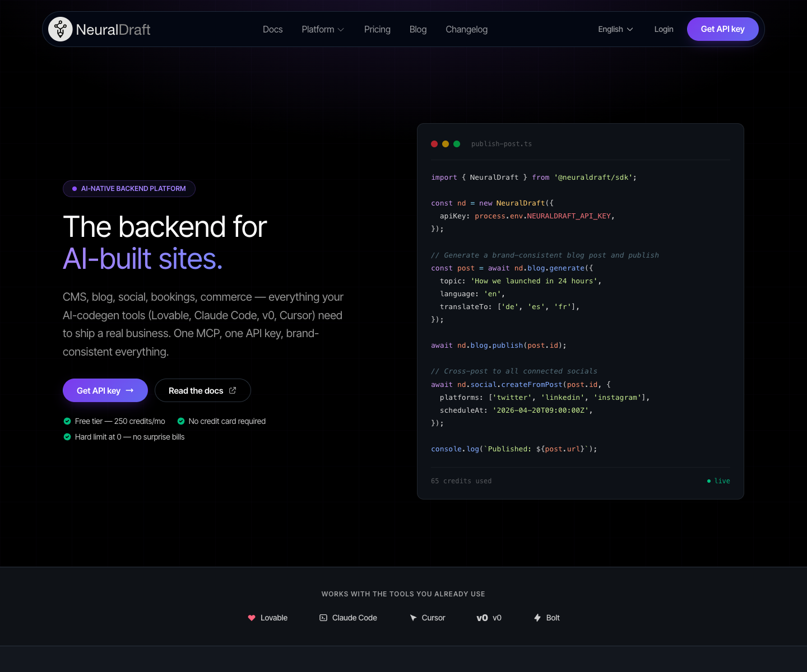
Task: Click the checkmark beside Free tier
Action: coord(67,421)
